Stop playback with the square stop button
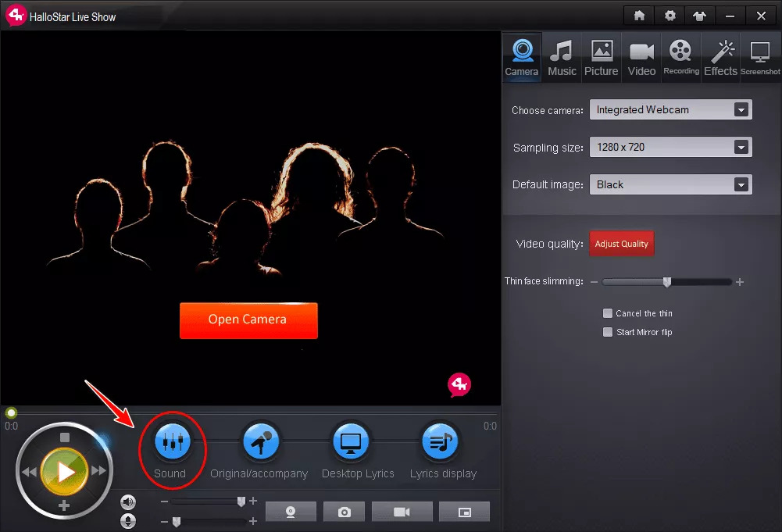 click(64, 437)
